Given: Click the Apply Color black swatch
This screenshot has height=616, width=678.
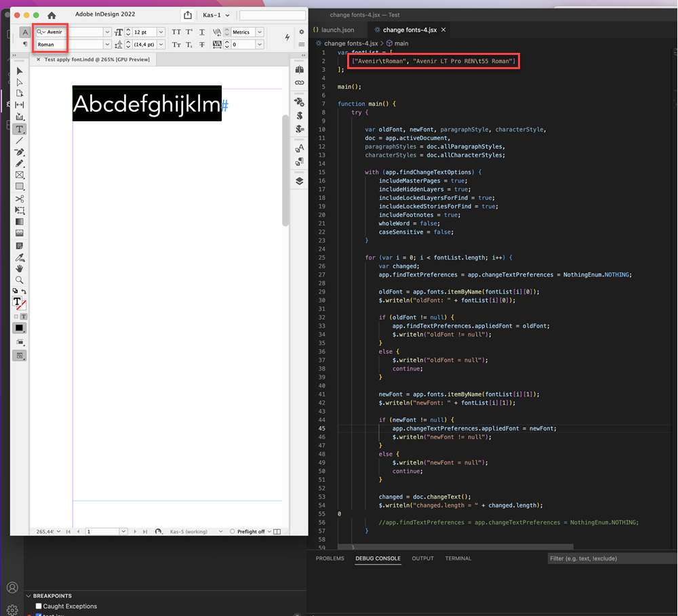Looking at the screenshot, I should pyautogui.click(x=20, y=328).
